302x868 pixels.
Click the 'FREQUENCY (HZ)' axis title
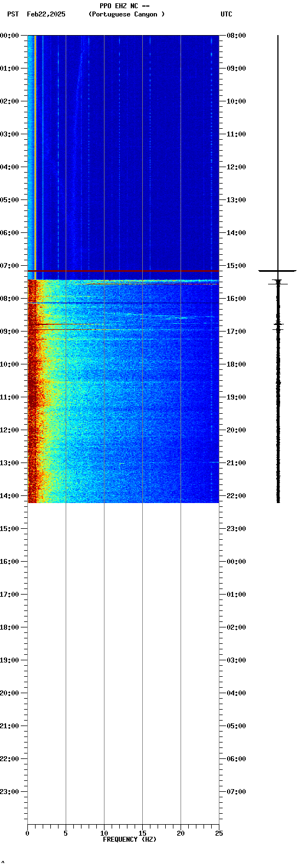click(130, 840)
